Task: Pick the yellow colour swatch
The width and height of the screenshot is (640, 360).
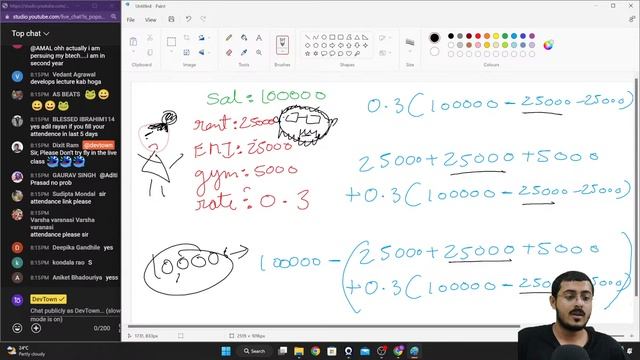Action: pyautogui.click(x=496, y=36)
